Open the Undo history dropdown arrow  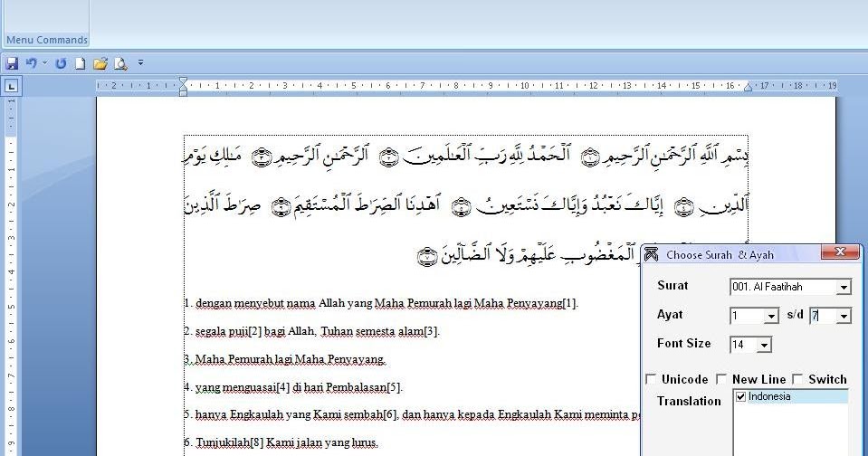click(44, 63)
